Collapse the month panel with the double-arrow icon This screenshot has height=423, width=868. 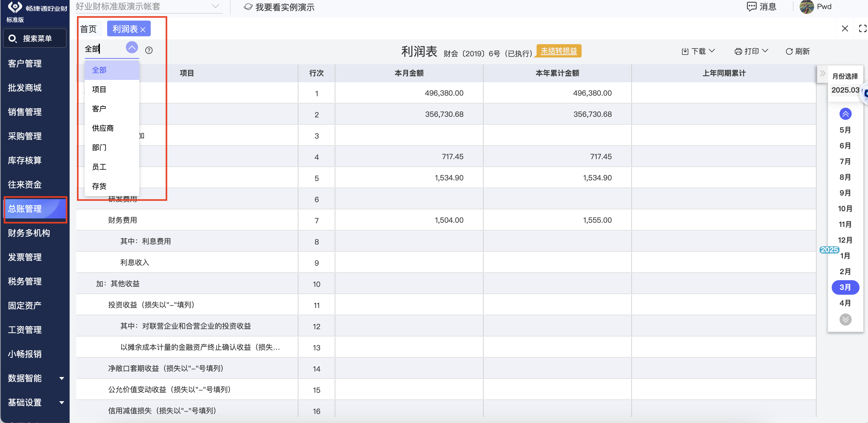click(823, 74)
